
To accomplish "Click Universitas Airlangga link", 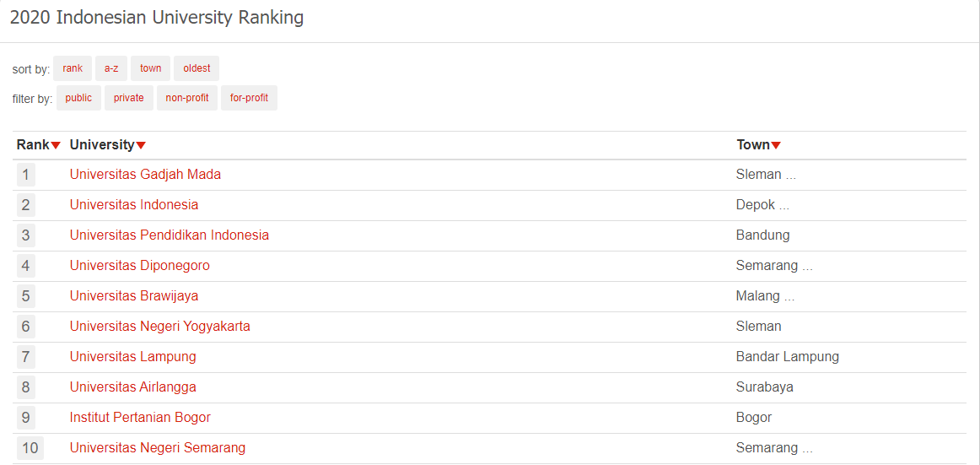I will (133, 387).
